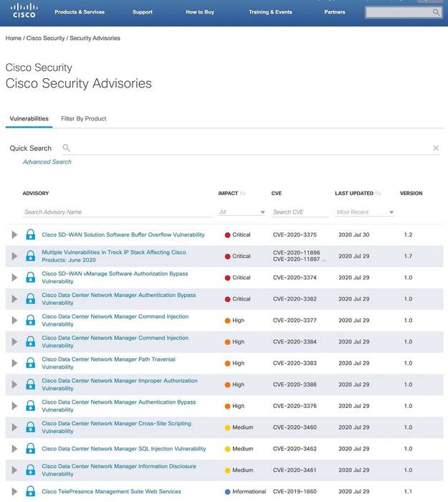Click lock icon for Improper Authorization advisory
Screen dimensions: 448x502
pos(30,384)
